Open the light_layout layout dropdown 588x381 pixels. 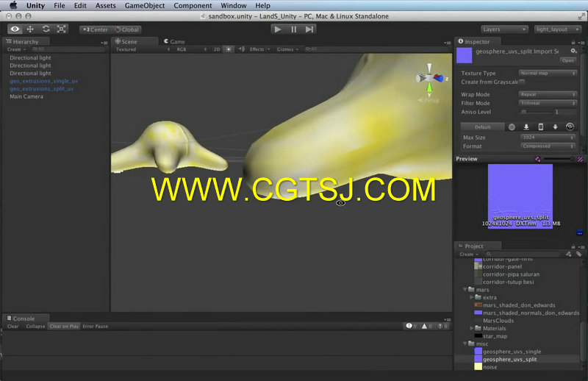coord(558,29)
